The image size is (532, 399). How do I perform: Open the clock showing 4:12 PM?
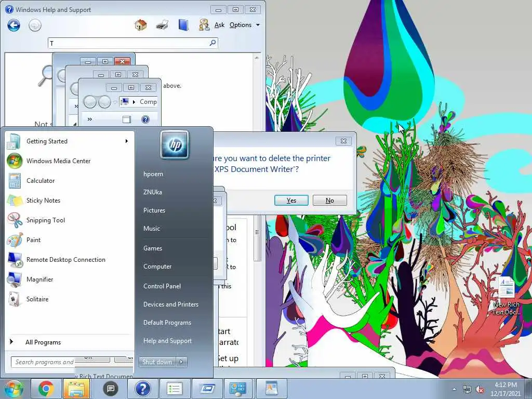(x=505, y=389)
